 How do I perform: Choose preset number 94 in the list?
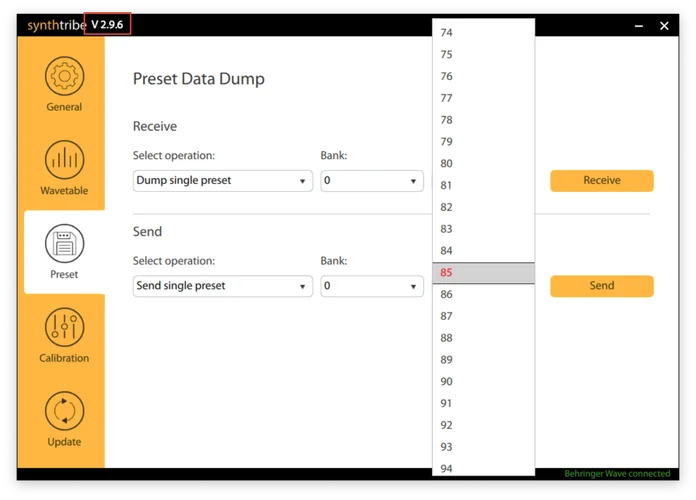point(483,468)
